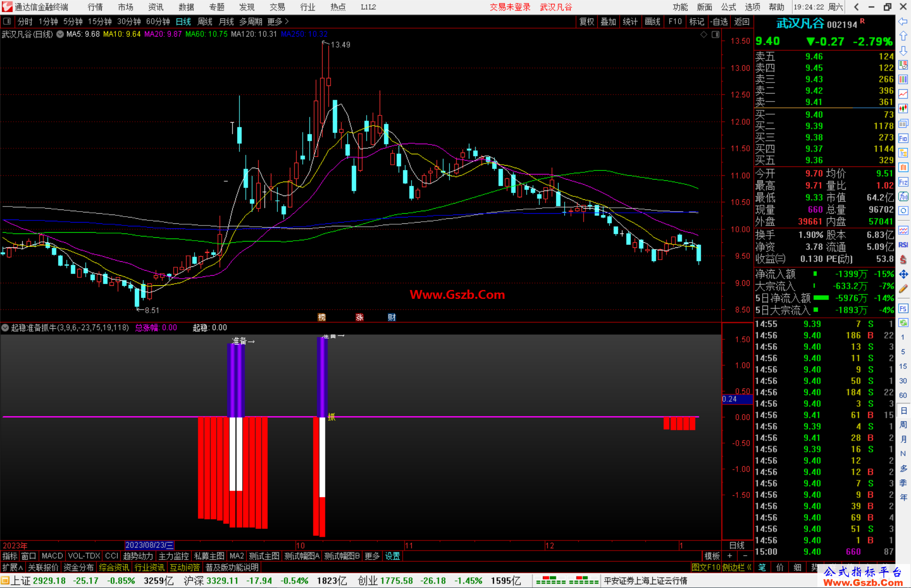Select monthly period 月 in sidebar

(x=903, y=439)
